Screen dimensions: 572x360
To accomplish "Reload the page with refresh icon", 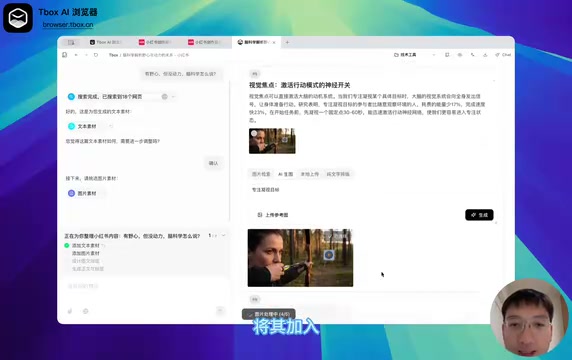I will point(96,55).
